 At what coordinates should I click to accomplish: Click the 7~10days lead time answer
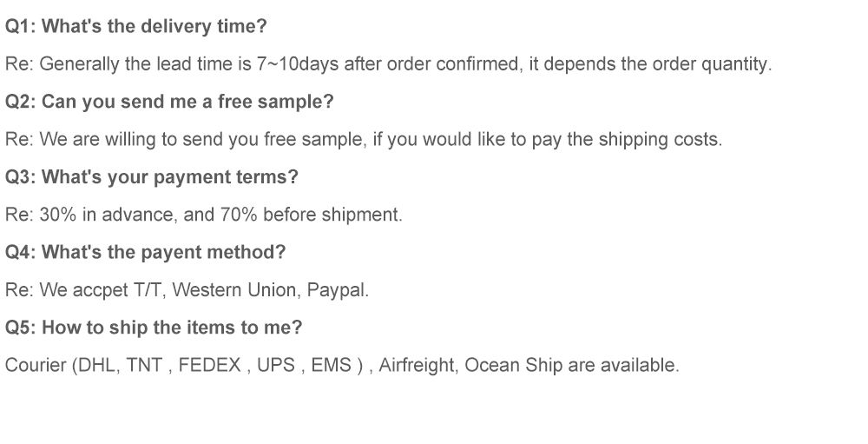(x=388, y=64)
